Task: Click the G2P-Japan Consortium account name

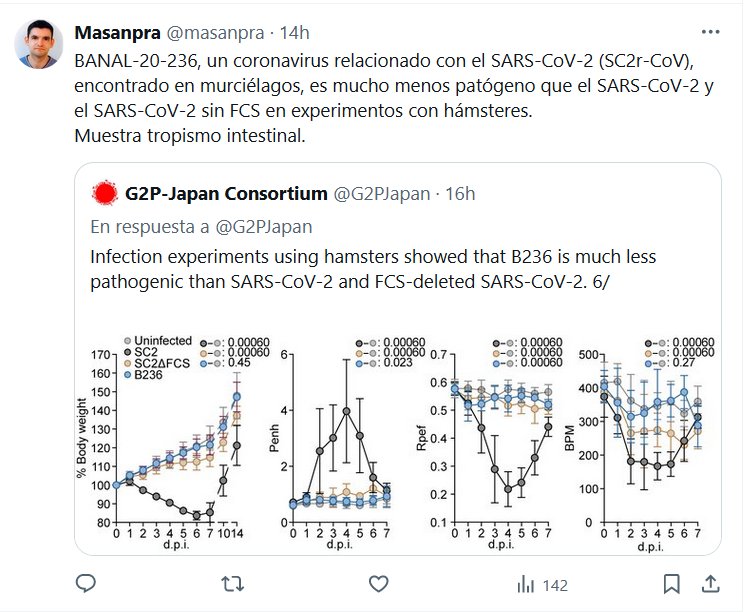Action: [x=227, y=192]
